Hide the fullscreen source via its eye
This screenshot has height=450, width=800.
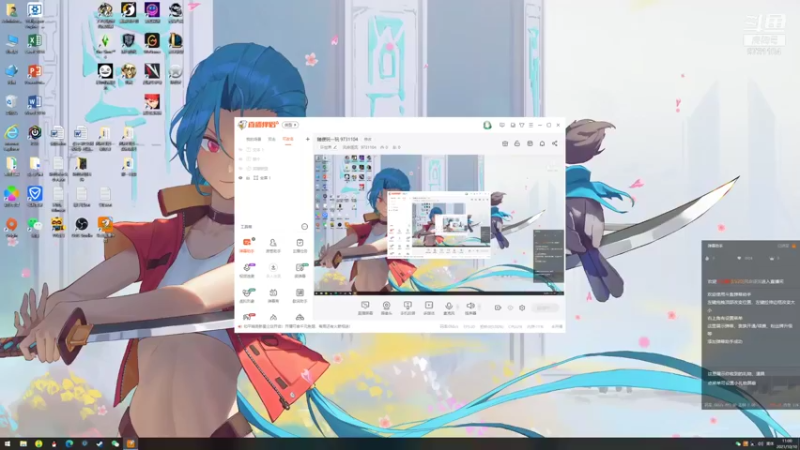tap(240, 178)
